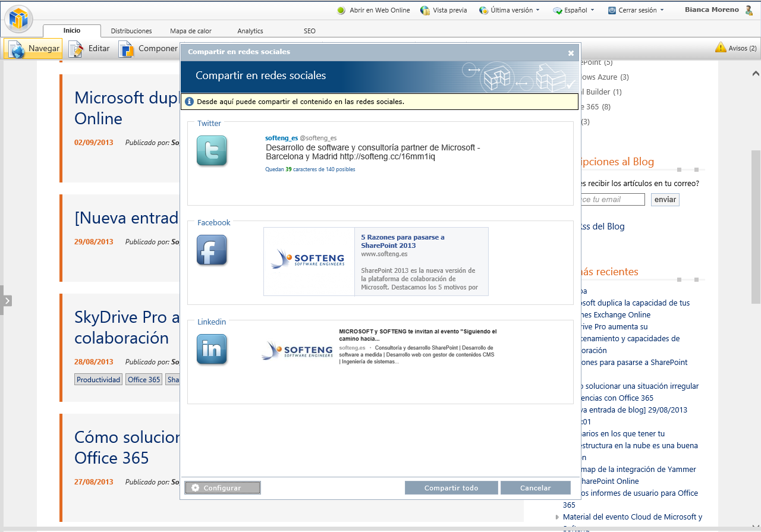Click Abrir en Web Online
Screen dimensions: 761x532
tap(373, 10)
